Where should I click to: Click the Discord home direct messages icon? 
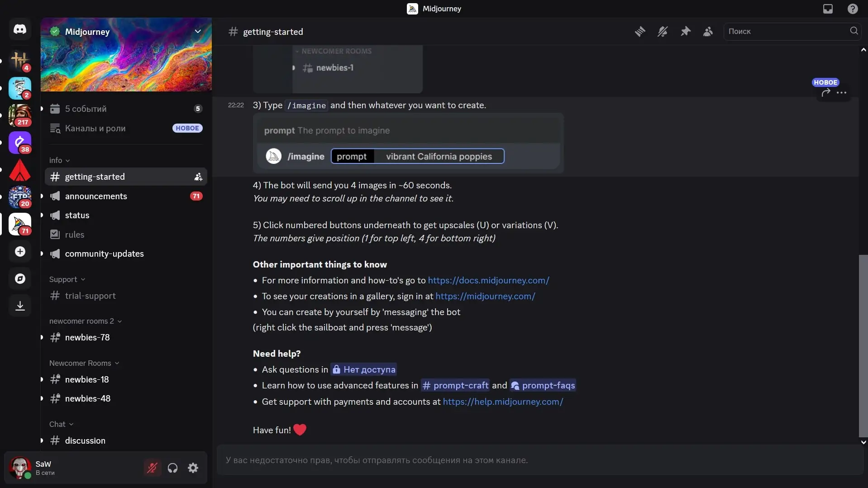20,29
